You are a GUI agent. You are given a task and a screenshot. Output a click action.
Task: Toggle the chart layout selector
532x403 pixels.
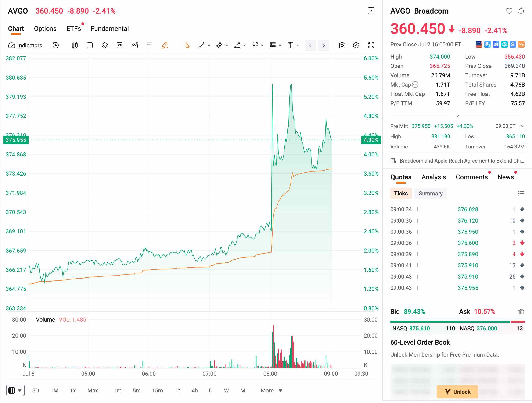coord(15,390)
